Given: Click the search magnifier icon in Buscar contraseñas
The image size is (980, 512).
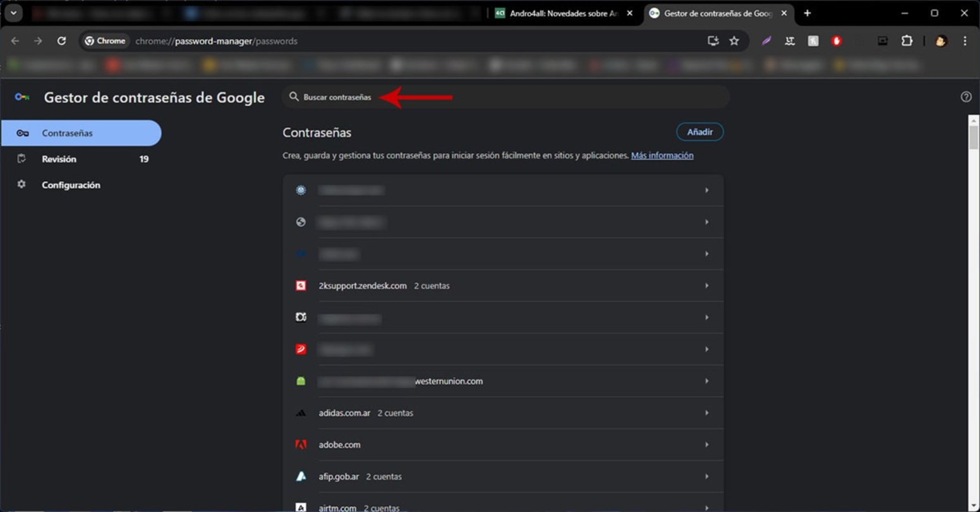Looking at the screenshot, I should pos(294,97).
